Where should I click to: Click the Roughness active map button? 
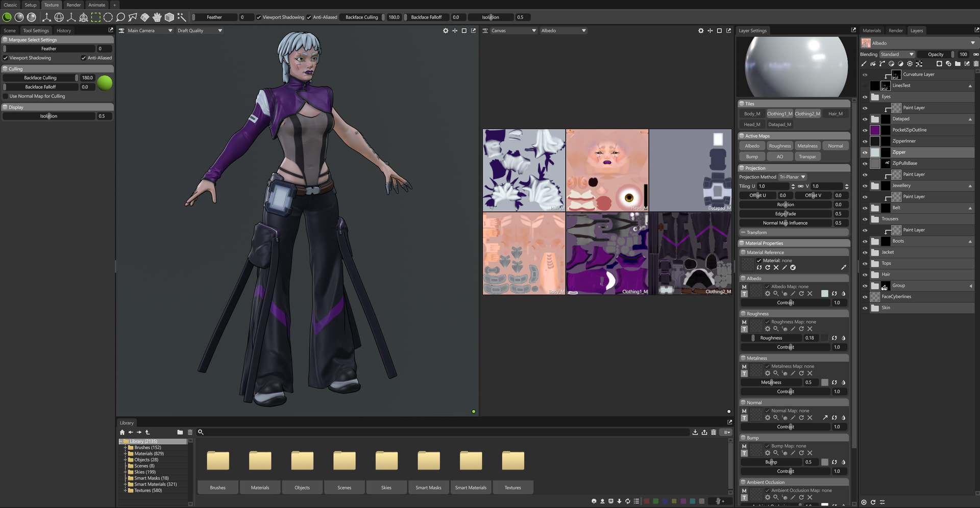pos(779,146)
